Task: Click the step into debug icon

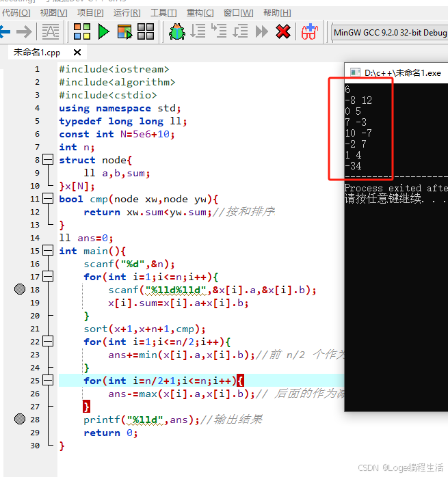Action: [x=219, y=31]
